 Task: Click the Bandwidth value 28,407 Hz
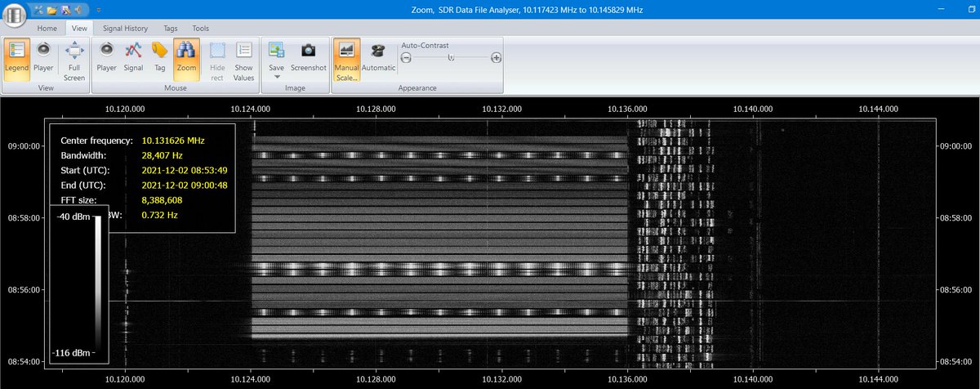(x=163, y=155)
